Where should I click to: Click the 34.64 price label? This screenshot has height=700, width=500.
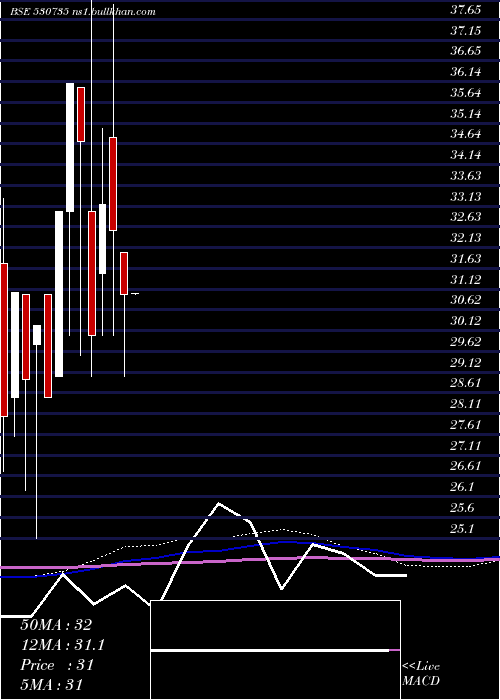click(466, 134)
